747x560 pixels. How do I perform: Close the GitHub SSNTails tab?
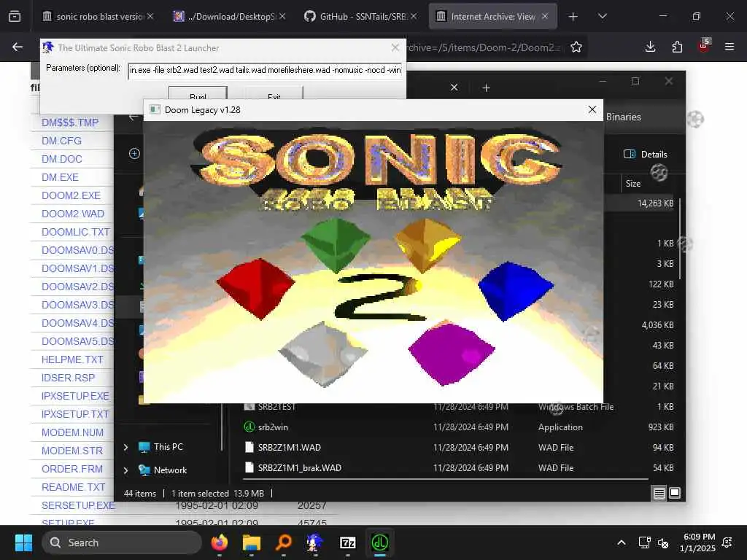point(414,17)
